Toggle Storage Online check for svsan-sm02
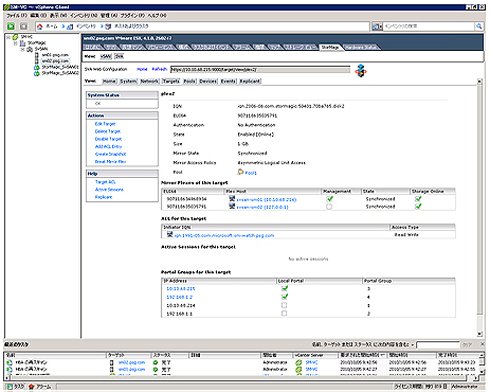Viewport: 490px width, 392px height. (x=418, y=206)
